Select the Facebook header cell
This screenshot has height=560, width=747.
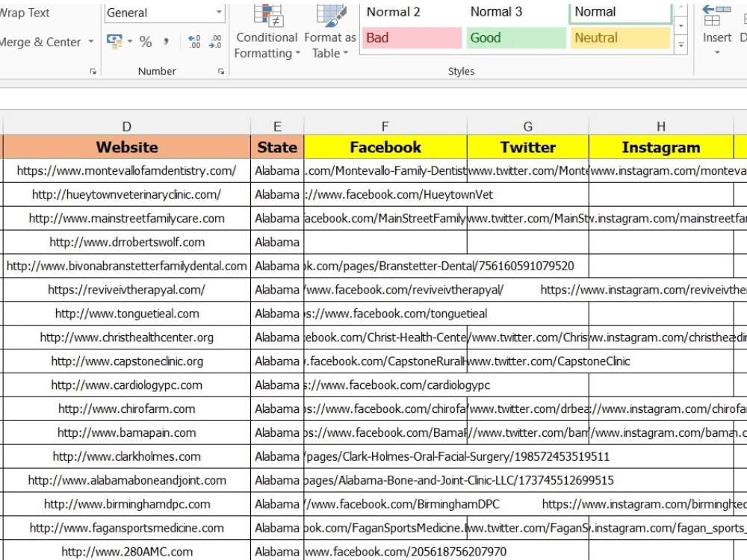[385, 147]
